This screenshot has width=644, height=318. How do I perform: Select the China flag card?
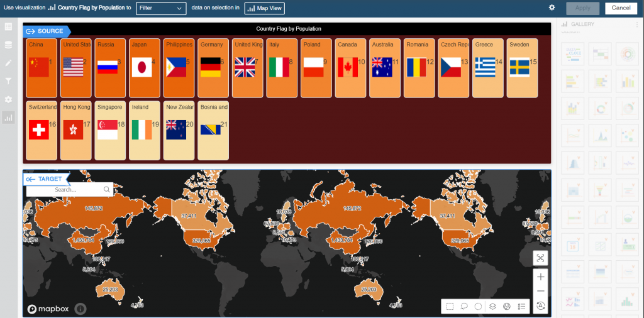(x=41, y=68)
